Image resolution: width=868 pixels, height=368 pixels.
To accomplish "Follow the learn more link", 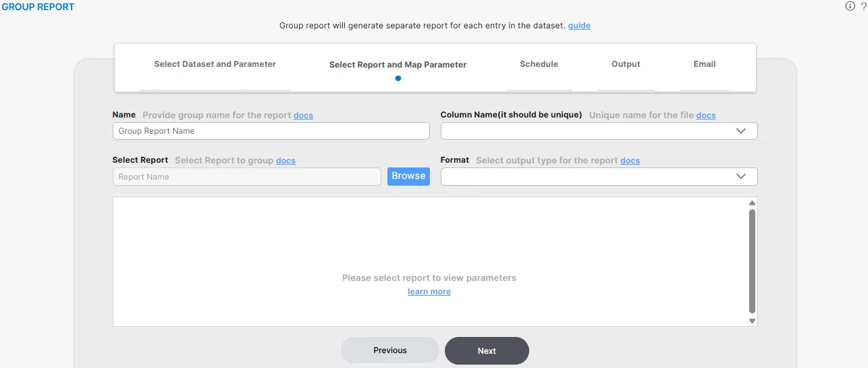I will click(x=429, y=292).
